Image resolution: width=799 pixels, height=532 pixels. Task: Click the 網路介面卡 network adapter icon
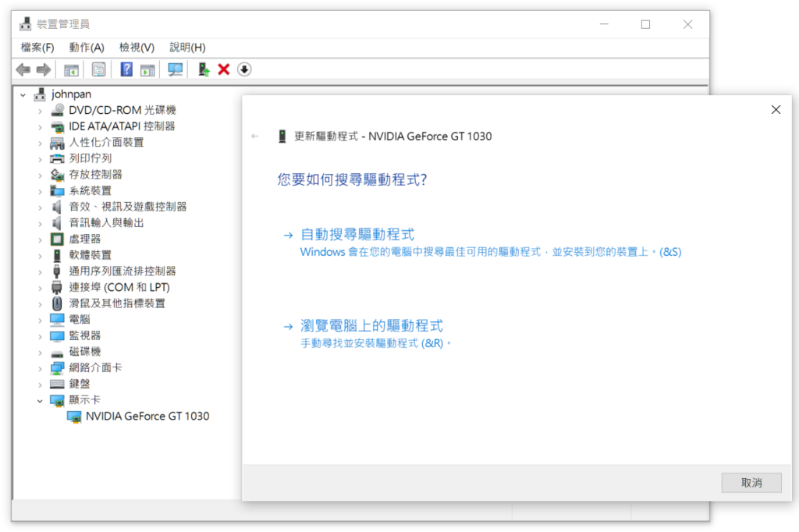[57, 368]
